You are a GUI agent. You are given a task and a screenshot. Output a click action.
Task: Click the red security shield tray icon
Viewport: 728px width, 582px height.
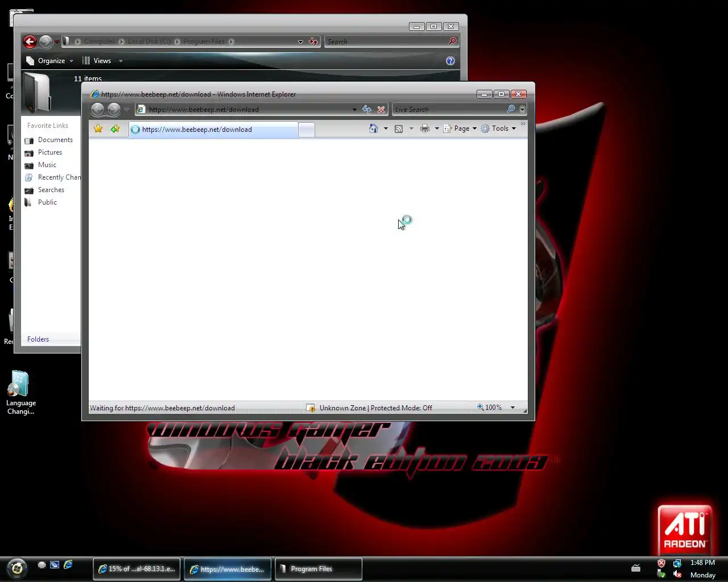click(661, 563)
